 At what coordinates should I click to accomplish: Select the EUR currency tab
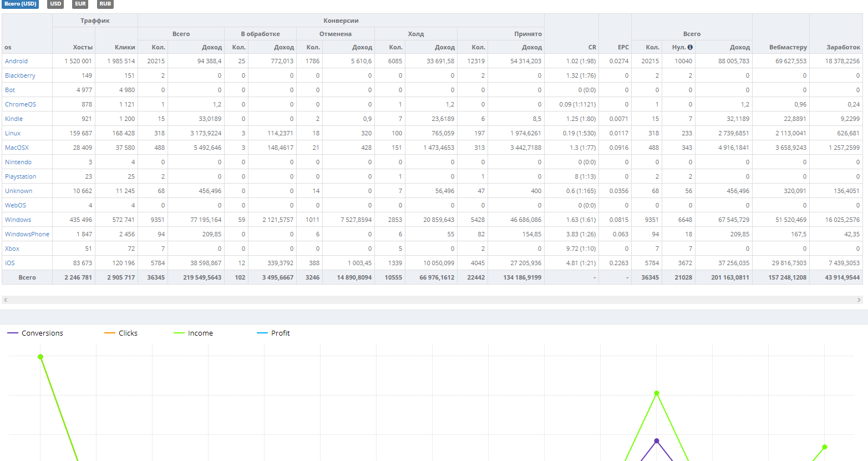pos(80,4)
